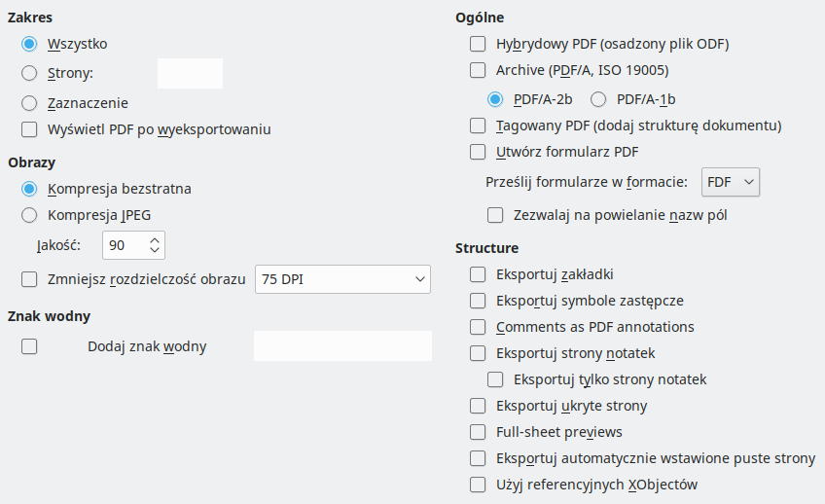Open the 75 DPI resolution dropdown
825x504 pixels.
341,279
